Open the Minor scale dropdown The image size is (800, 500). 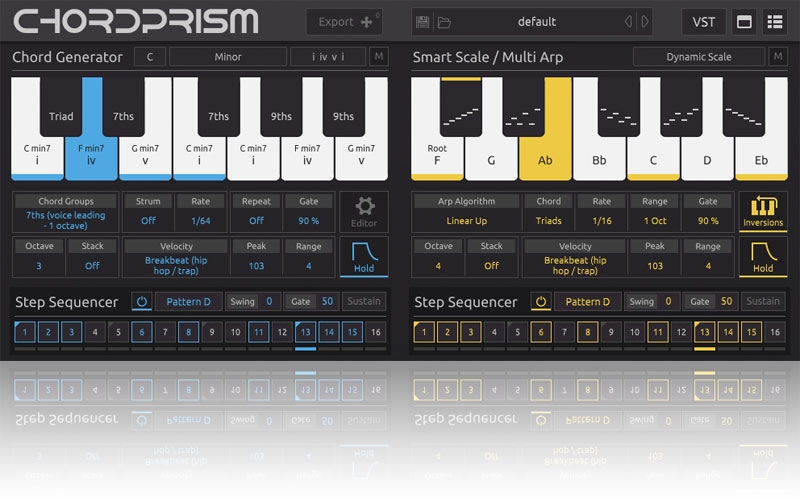pos(228,57)
